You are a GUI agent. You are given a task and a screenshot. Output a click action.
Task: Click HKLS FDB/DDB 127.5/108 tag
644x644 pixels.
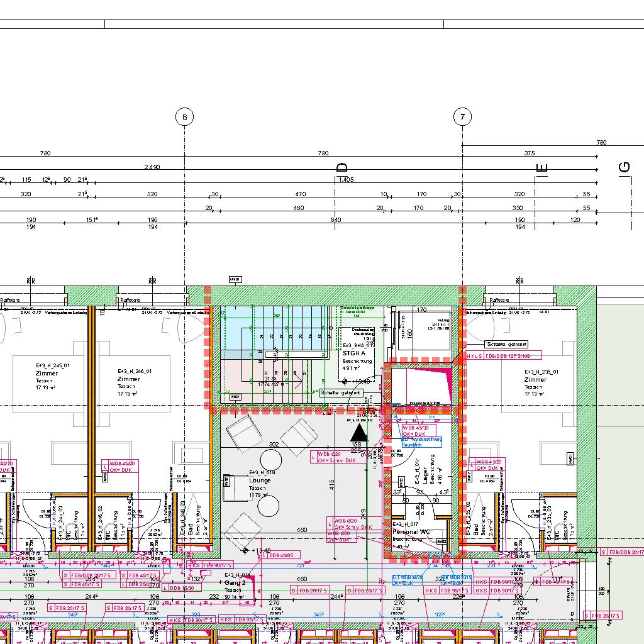click(x=502, y=355)
